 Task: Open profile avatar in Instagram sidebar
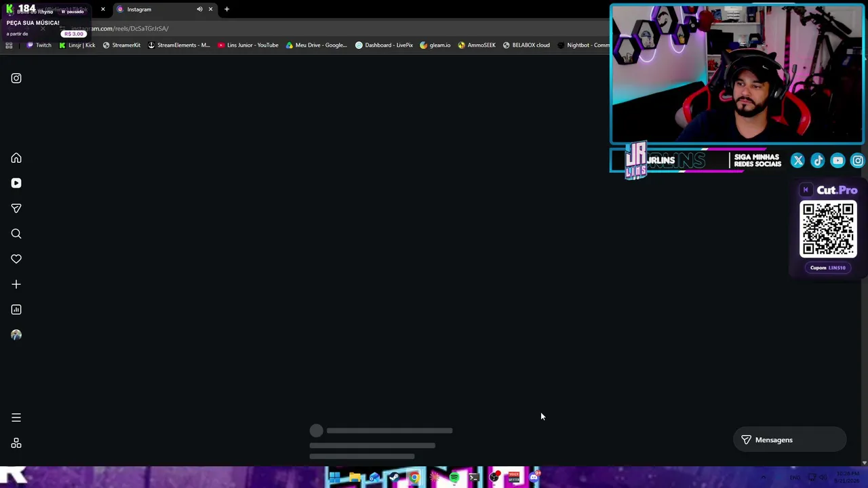tap(16, 335)
